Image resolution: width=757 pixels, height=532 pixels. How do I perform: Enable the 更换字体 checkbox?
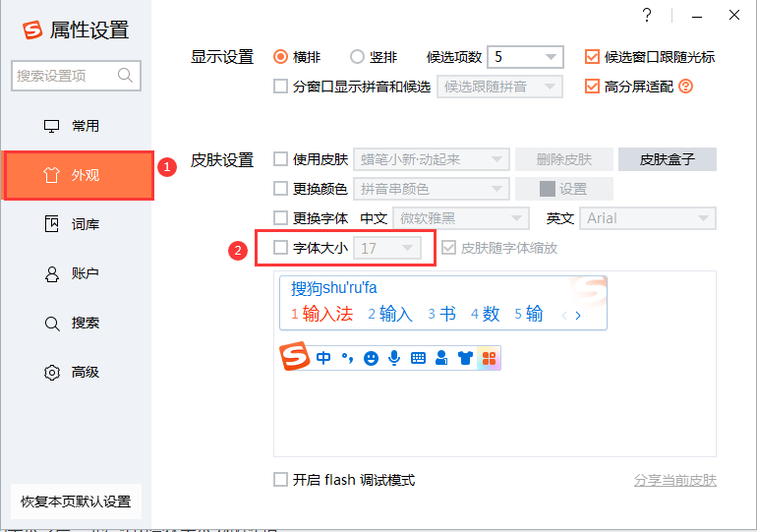pyautogui.click(x=280, y=218)
